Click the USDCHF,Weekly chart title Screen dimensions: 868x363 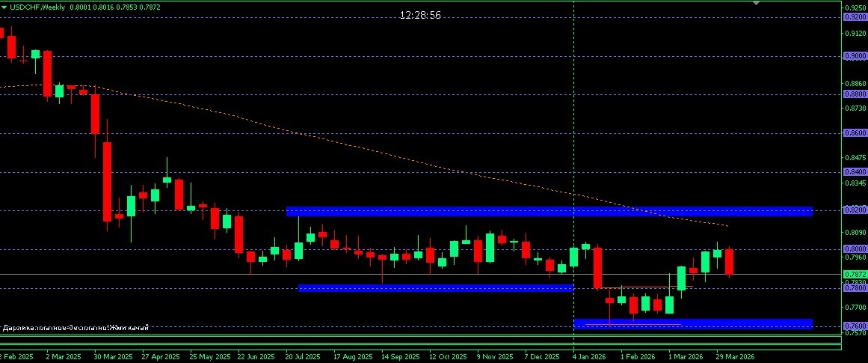click(x=37, y=7)
